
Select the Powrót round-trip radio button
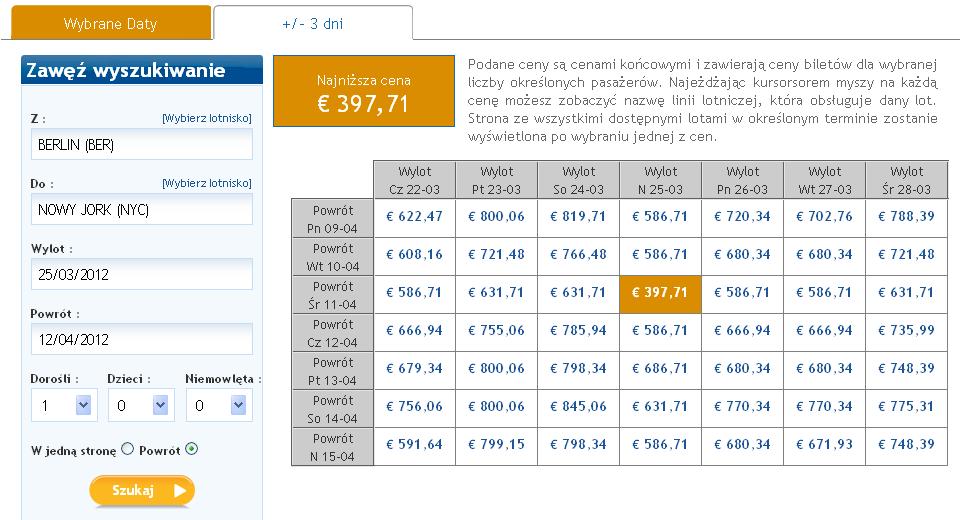point(192,449)
